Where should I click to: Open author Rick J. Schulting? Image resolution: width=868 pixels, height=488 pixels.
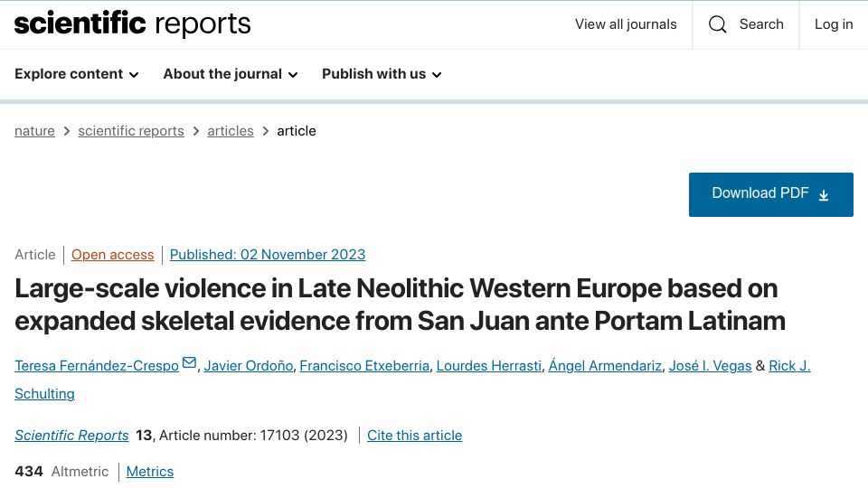[x=789, y=366]
